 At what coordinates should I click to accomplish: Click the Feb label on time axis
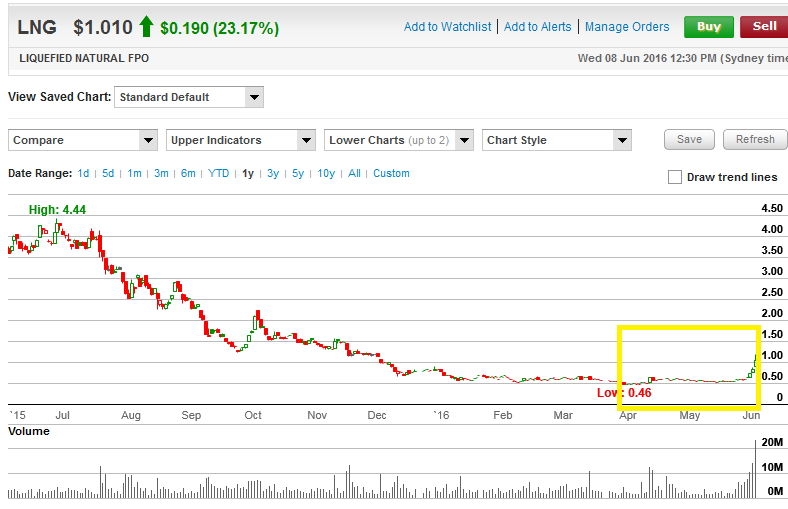pos(503,415)
